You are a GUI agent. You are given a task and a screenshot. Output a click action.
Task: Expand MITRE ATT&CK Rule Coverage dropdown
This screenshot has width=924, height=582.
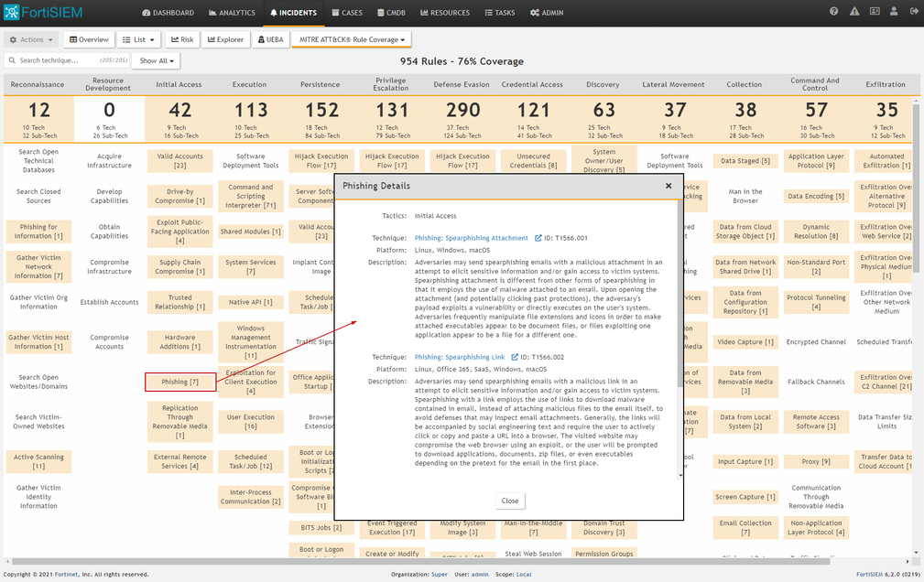(x=352, y=39)
